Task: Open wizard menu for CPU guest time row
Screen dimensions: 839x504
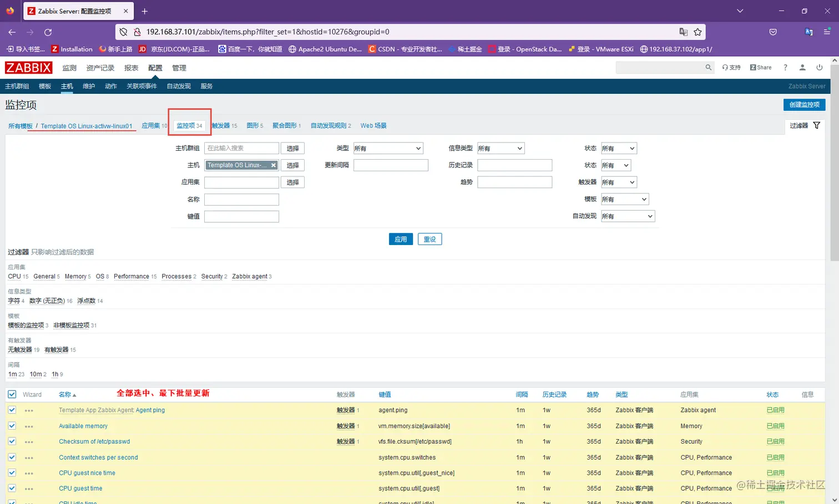Action: pyautogui.click(x=29, y=489)
